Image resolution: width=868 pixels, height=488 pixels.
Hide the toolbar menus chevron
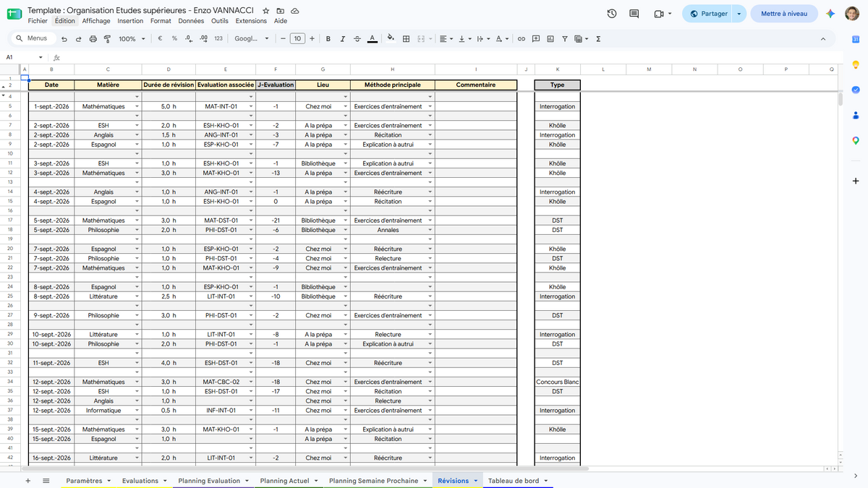click(x=823, y=39)
